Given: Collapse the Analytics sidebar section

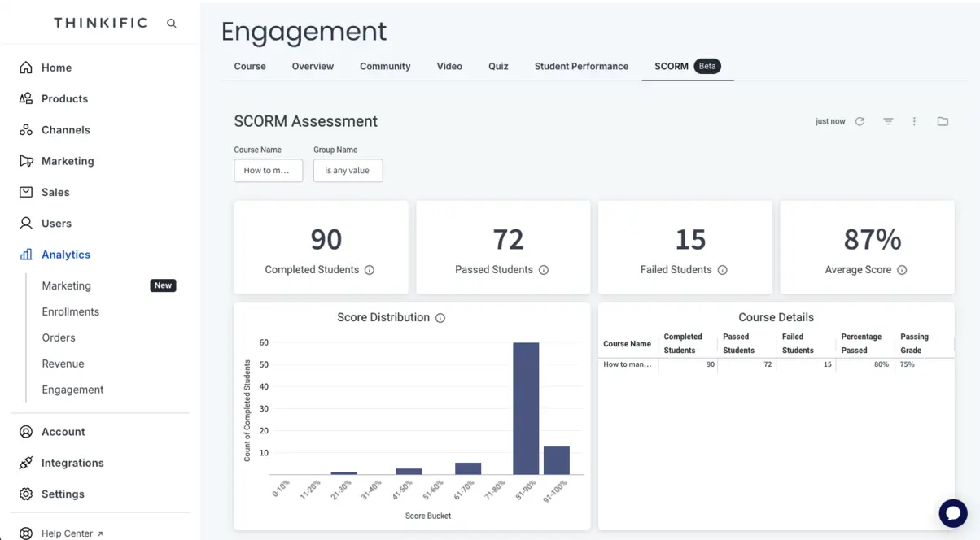Looking at the screenshot, I should coord(66,255).
